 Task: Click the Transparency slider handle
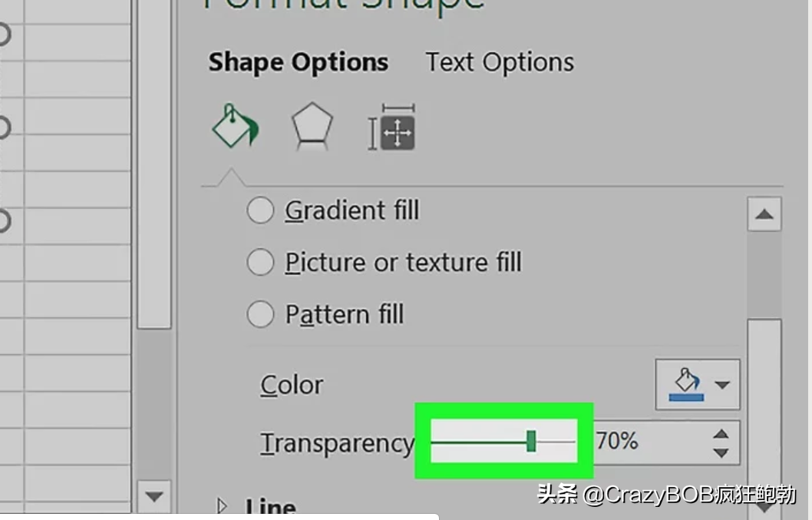tap(531, 441)
